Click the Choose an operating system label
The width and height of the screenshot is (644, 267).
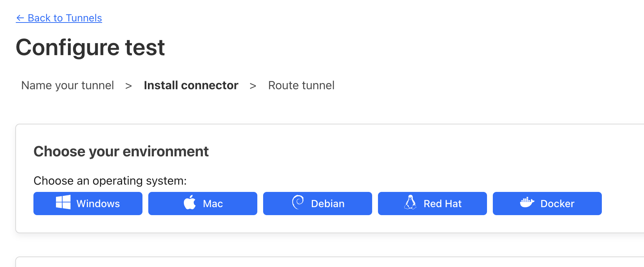click(110, 181)
